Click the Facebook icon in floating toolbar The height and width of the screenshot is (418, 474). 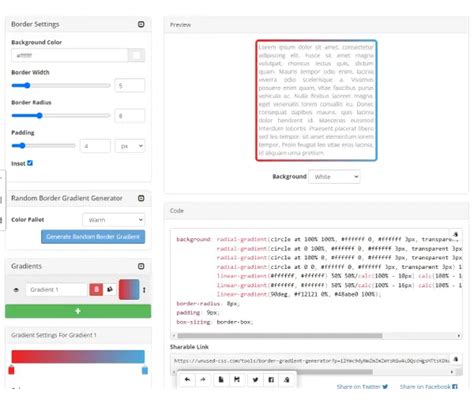[x=271, y=380]
